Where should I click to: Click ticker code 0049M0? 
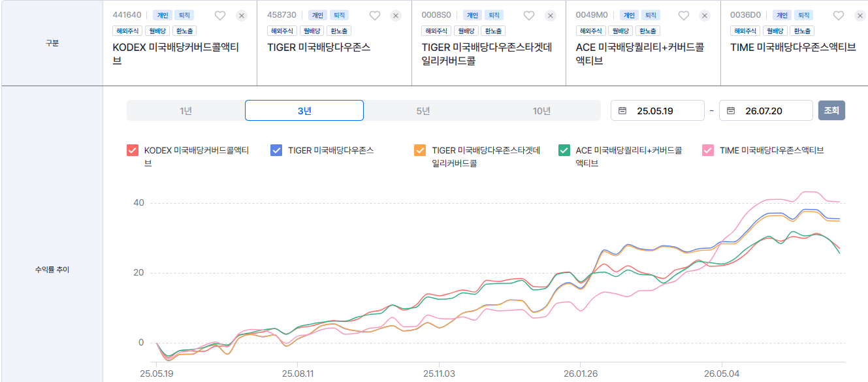pyautogui.click(x=592, y=15)
